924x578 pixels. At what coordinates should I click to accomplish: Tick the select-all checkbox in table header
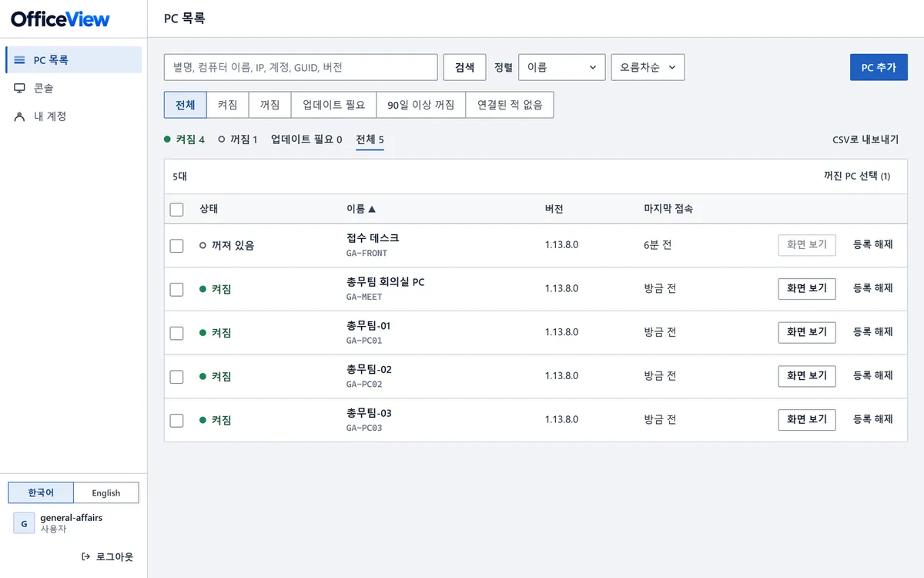(177, 210)
